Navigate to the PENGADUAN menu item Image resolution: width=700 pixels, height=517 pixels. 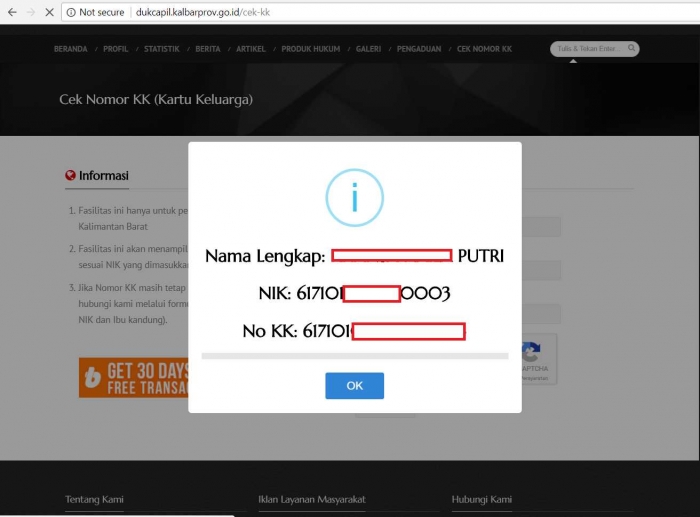(x=419, y=49)
